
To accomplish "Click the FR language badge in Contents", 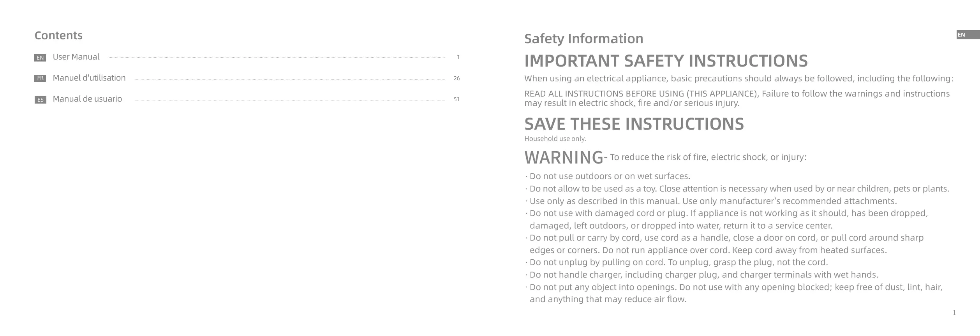I will pyautogui.click(x=40, y=79).
